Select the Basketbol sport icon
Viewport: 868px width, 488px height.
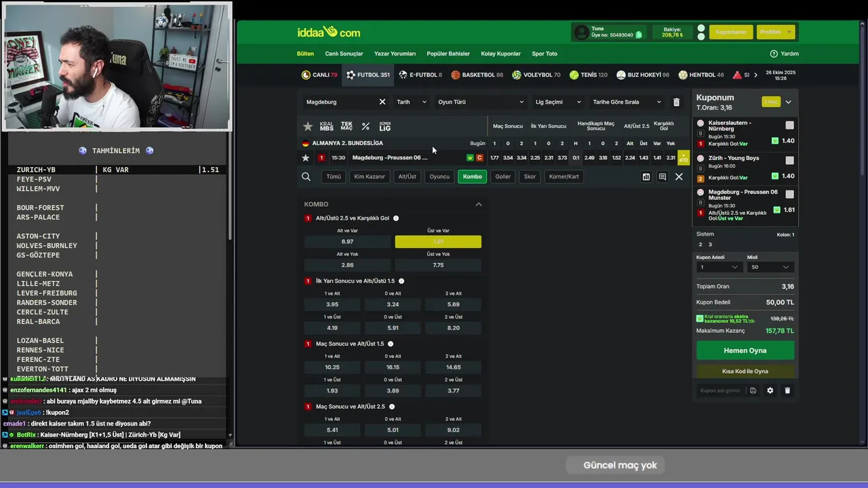[456, 75]
